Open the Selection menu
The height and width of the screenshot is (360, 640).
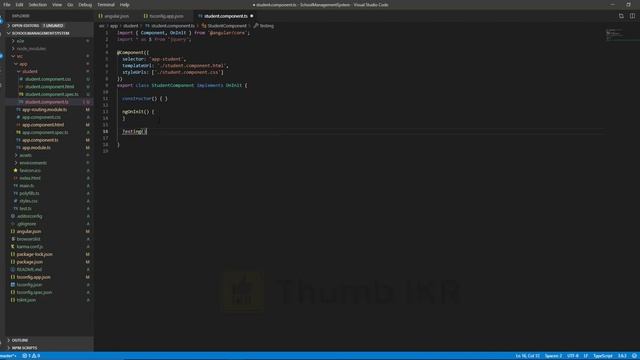click(x=38, y=5)
